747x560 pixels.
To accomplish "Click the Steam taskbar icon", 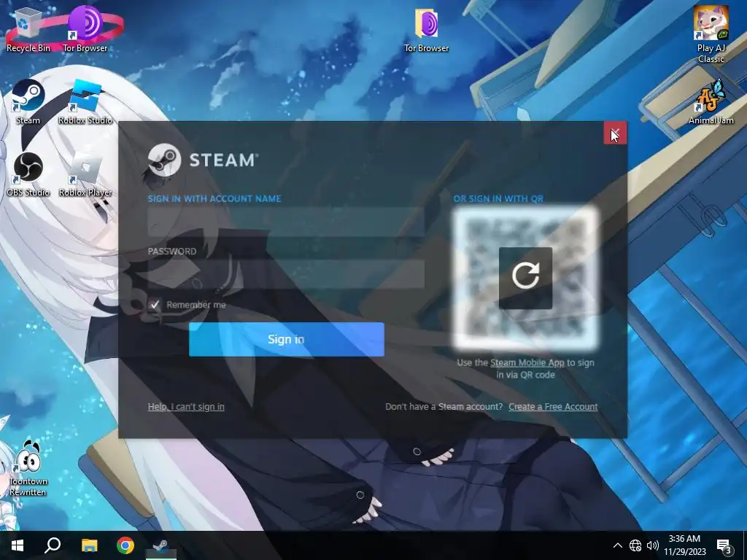I will pos(161,545).
